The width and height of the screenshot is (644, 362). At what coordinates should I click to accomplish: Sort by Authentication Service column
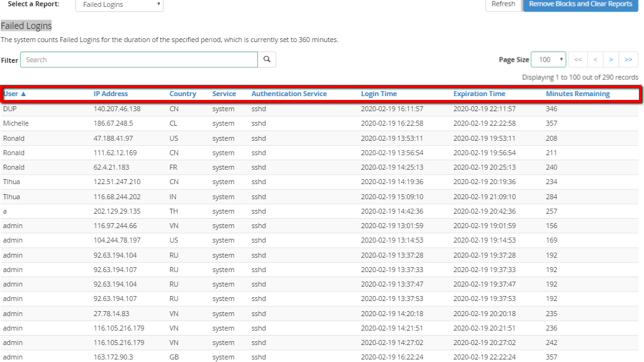point(289,94)
